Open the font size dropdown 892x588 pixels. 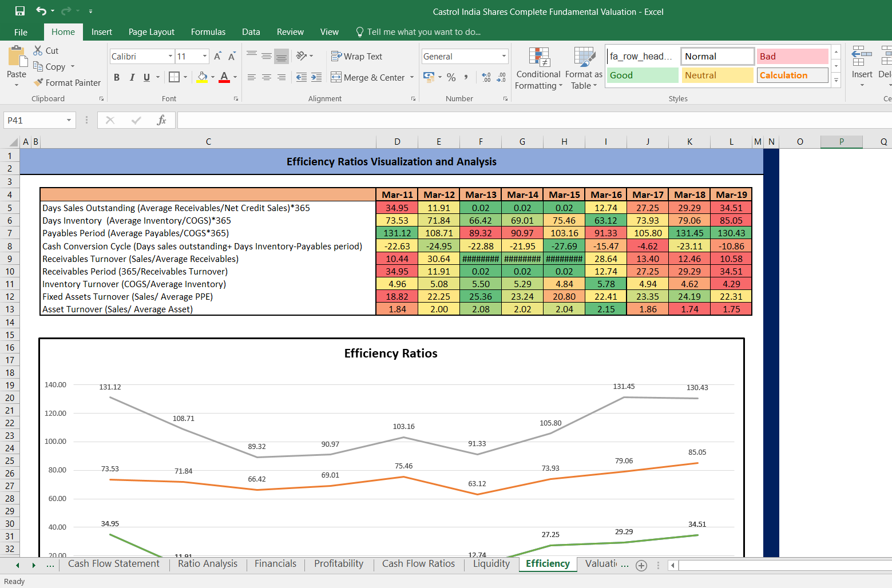(205, 56)
